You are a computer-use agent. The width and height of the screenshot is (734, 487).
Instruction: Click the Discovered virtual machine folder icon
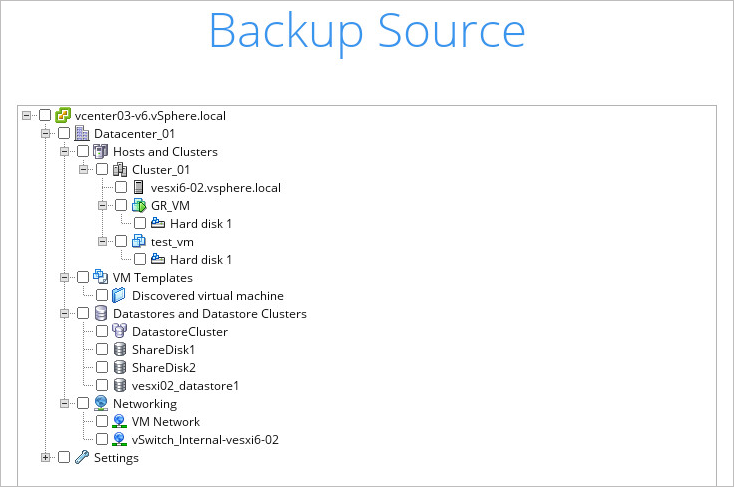pos(120,296)
